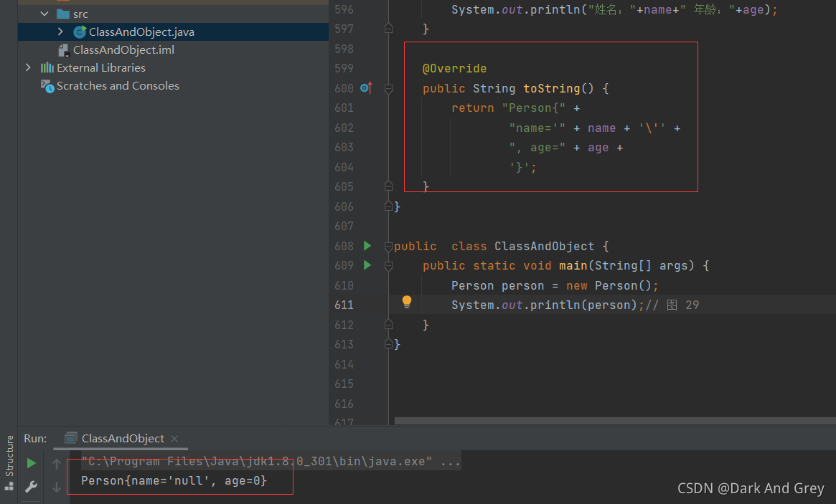The image size is (836, 504).
Task: Open Scratches and Consoles
Action: (118, 86)
